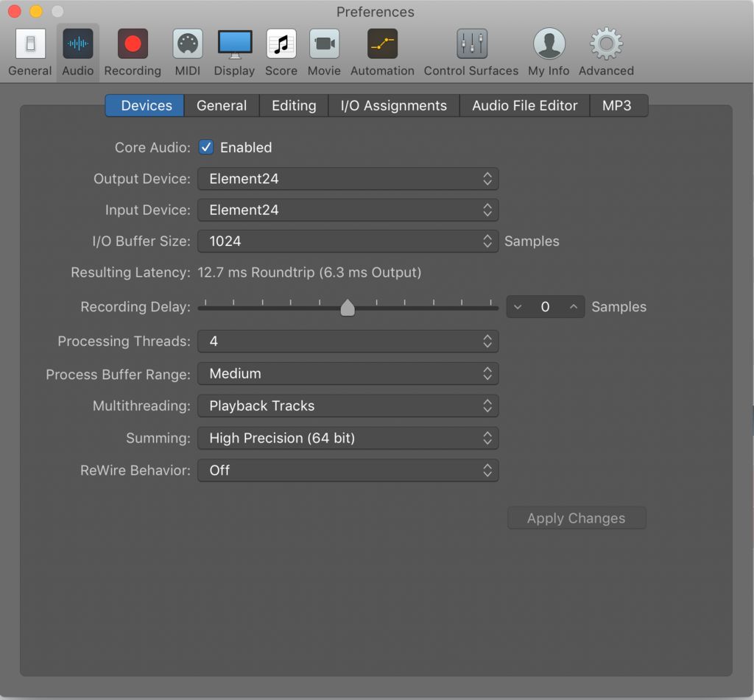
Task: Open the General preferences pane icon
Action: (x=30, y=44)
